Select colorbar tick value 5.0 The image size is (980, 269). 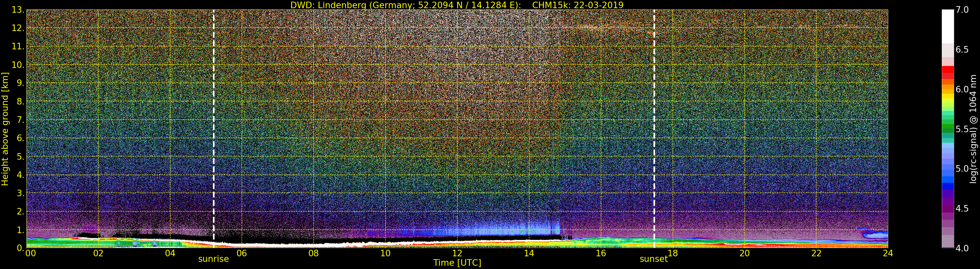[962, 169]
